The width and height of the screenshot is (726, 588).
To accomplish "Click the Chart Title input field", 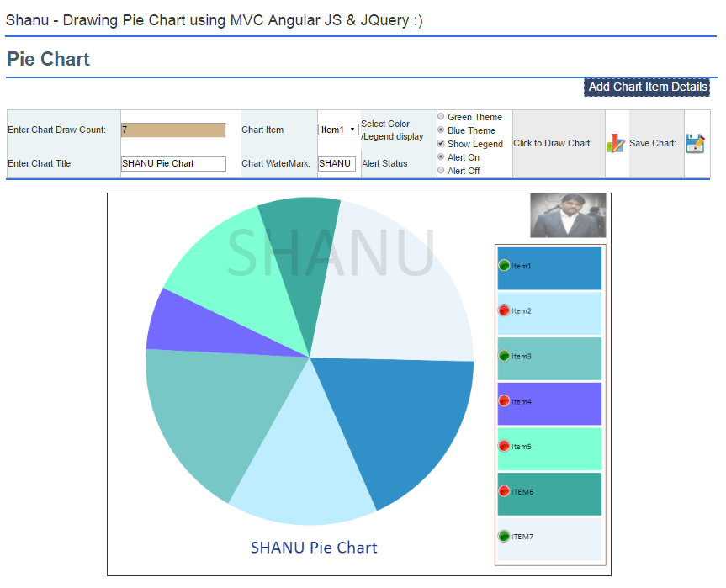I will click(173, 163).
